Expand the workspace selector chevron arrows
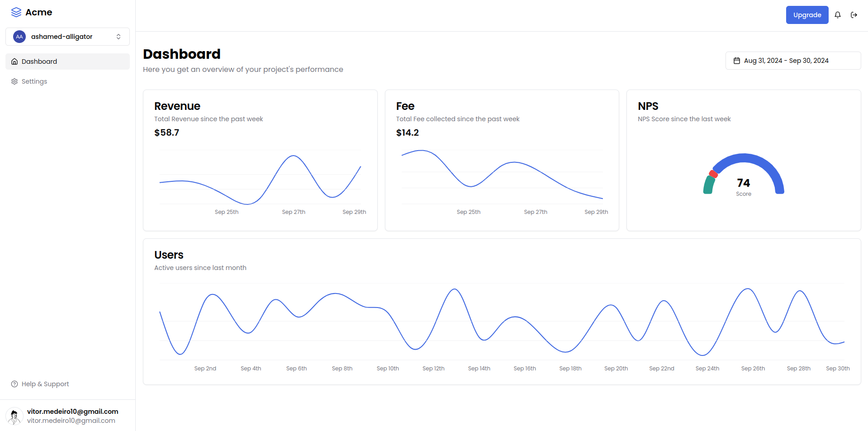Viewport: 868px width, 431px height. tap(118, 37)
